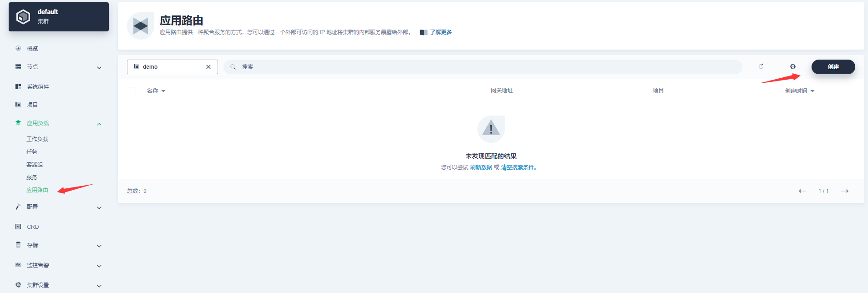The height and width of the screenshot is (293, 868).
Task: Click the documentation book icon
Action: 423,32
